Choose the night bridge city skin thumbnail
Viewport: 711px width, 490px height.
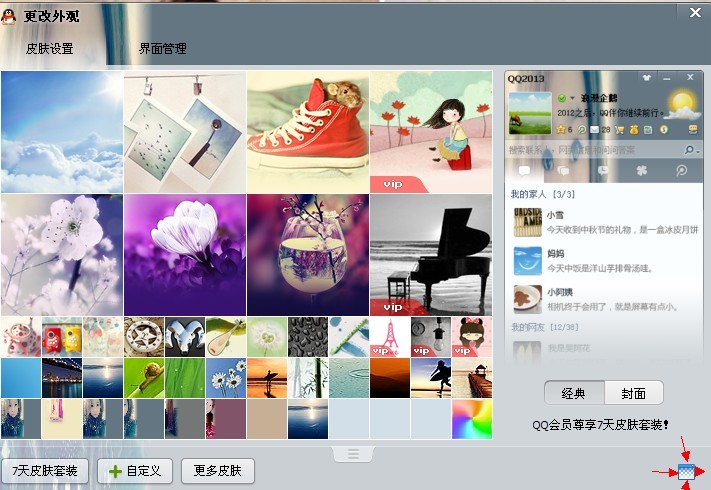[62, 378]
